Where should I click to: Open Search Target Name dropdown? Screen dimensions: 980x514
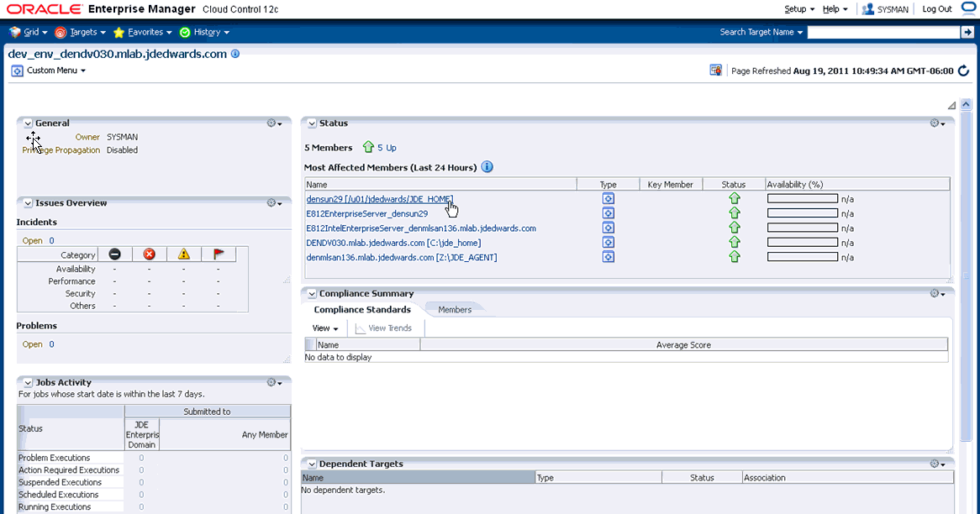[761, 32]
